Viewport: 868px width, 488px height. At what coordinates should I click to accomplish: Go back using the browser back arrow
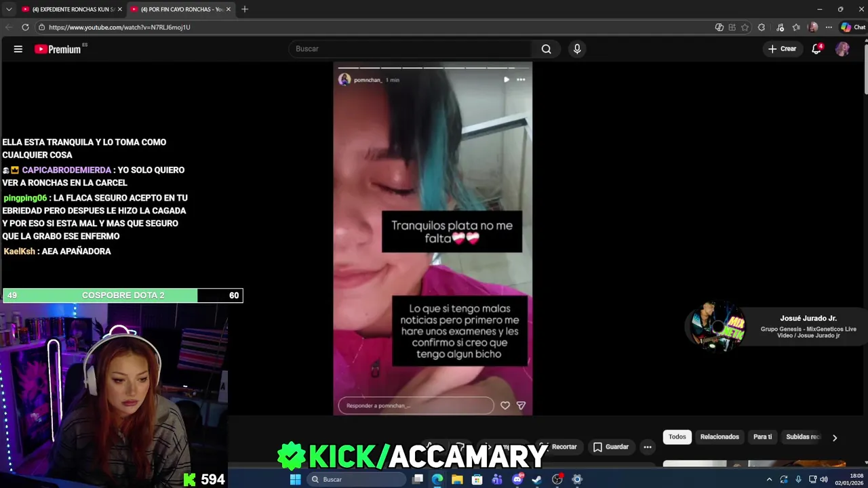pos(9,27)
